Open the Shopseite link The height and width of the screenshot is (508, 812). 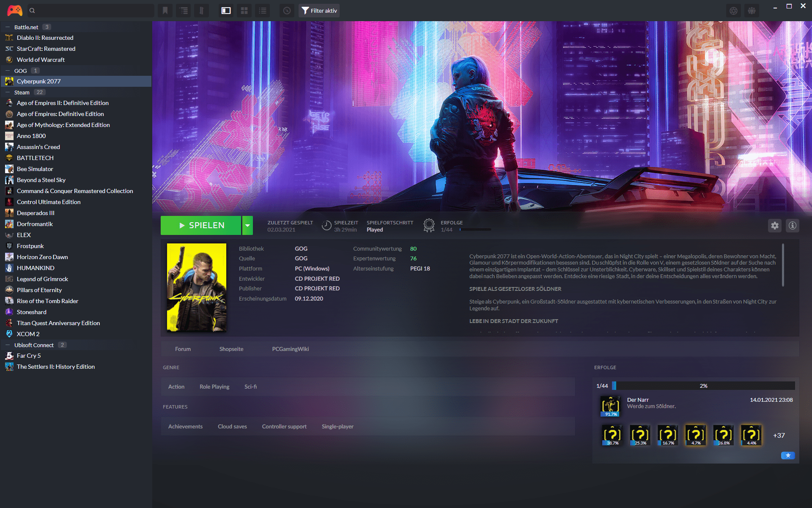click(x=231, y=349)
